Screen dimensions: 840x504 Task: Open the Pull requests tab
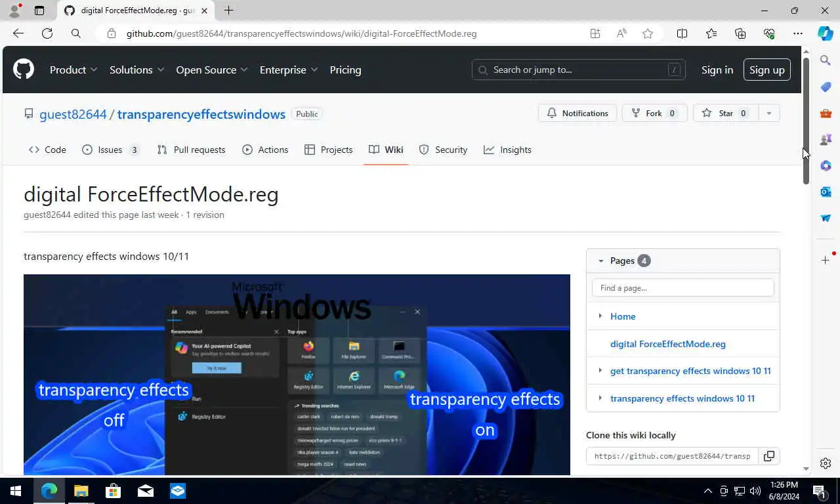click(x=191, y=150)
